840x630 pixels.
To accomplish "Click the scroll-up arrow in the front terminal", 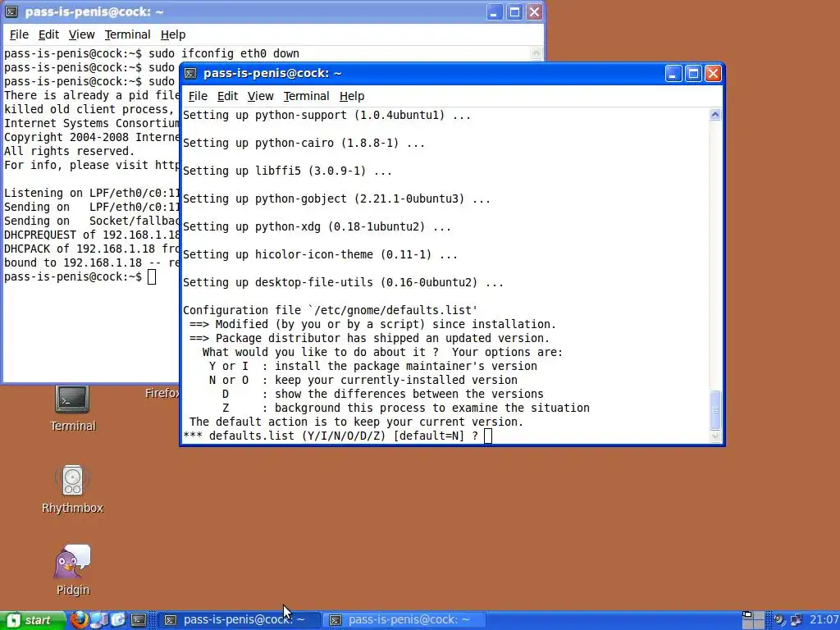I will click(x=715, y=114).
